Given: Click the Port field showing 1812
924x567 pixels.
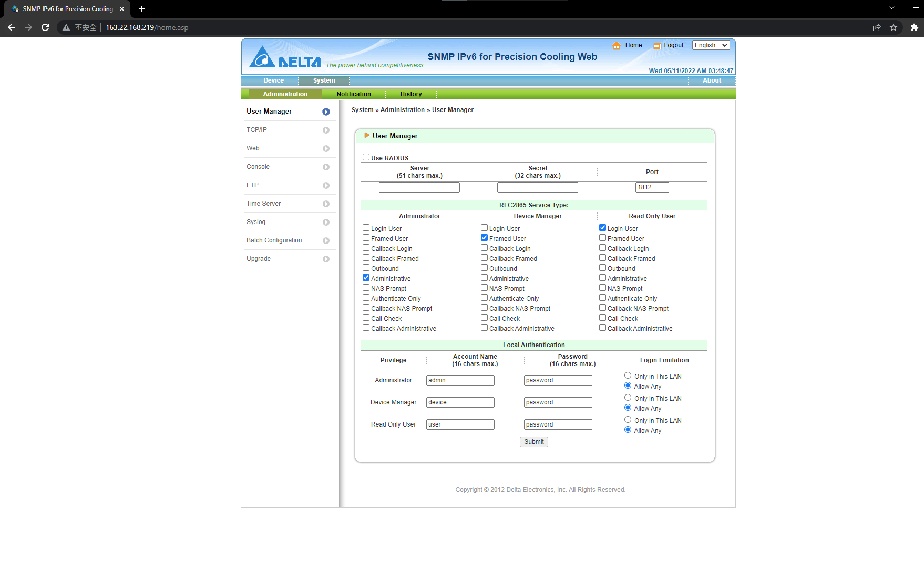Looking at the screenshot, I should point(652,187).
